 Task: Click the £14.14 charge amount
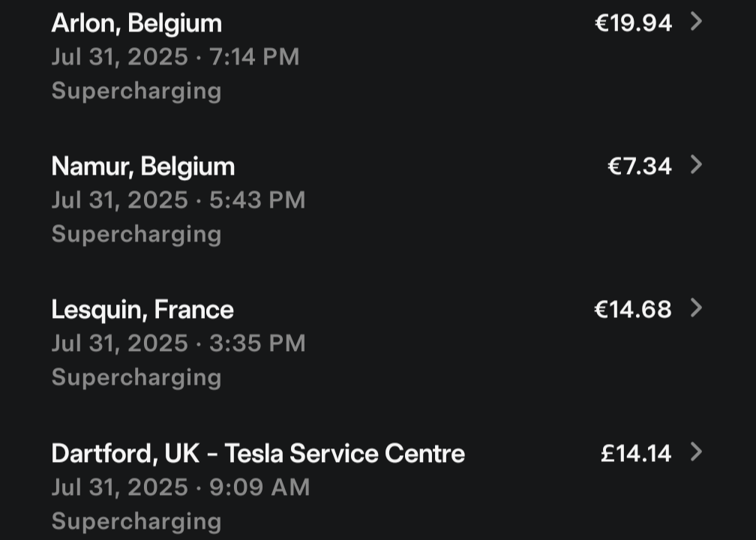(x=636, y=454)
